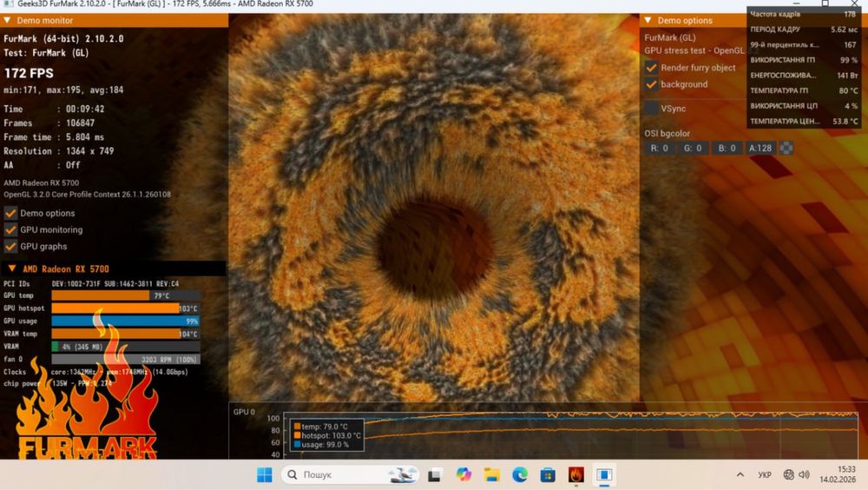Click the PCI IDs DEV:1002-731F row
The width and height of the screenshot is (868, 490).
click(91, 284)
